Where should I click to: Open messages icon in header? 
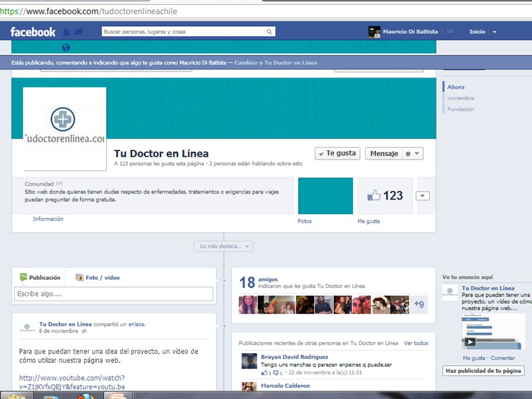pyautogui.click(x=78, y=32)
